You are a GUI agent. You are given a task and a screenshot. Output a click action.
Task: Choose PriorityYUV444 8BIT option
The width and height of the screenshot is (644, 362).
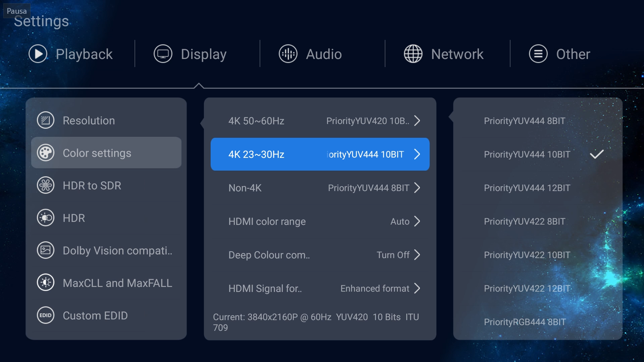(538, 121)
